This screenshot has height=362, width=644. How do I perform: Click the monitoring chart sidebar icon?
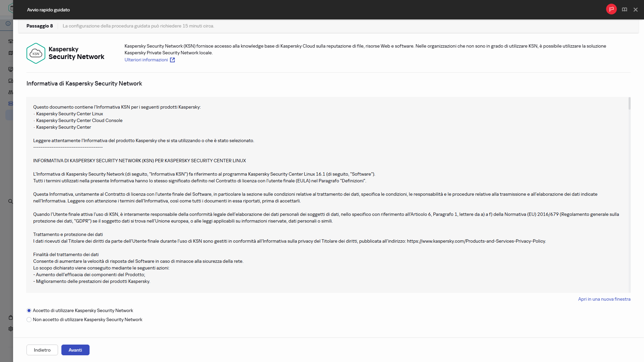11,69
